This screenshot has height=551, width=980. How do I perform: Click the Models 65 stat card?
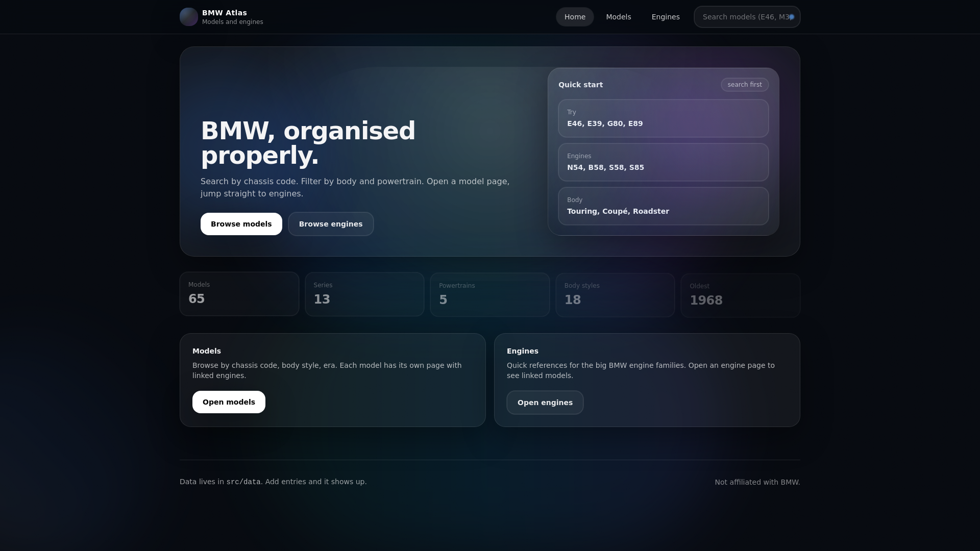(x=239, y=294)
